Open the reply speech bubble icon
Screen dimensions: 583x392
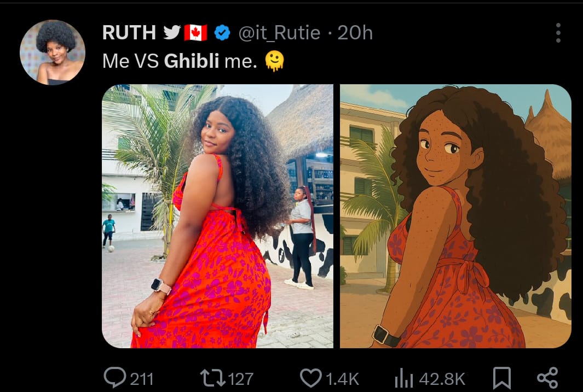(115, 378)
